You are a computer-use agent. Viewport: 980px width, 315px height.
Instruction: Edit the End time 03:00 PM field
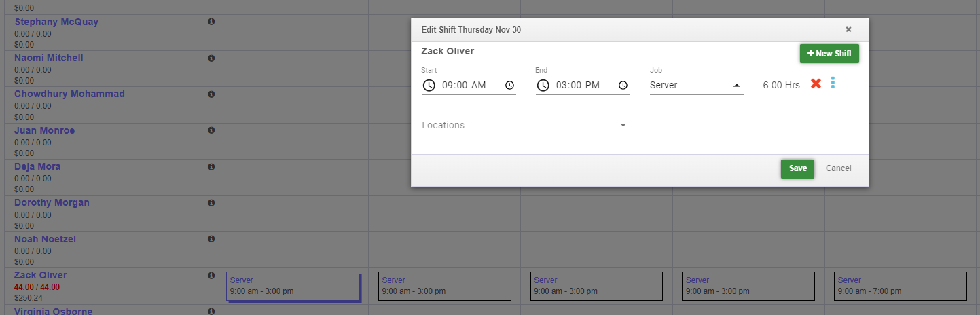[583, 86]
